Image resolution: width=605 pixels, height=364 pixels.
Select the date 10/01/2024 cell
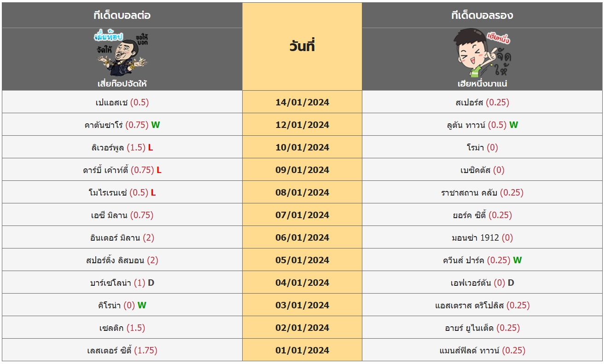point(302,147)
